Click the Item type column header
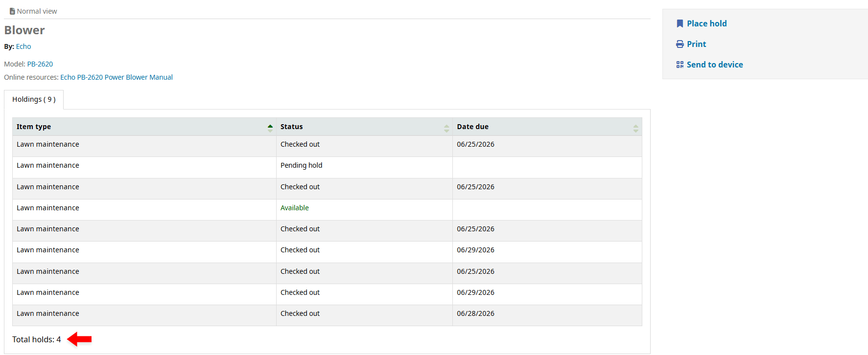 click(x=144, y=127)
